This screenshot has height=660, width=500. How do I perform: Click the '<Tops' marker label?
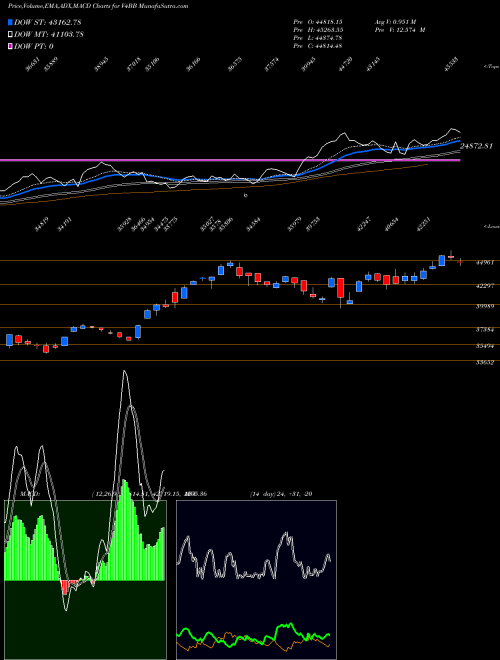tap(491, 67)
